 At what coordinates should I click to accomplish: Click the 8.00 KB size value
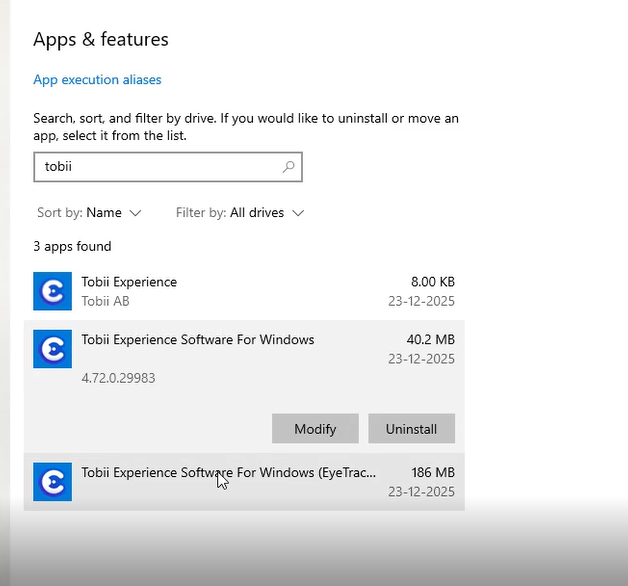433,282
